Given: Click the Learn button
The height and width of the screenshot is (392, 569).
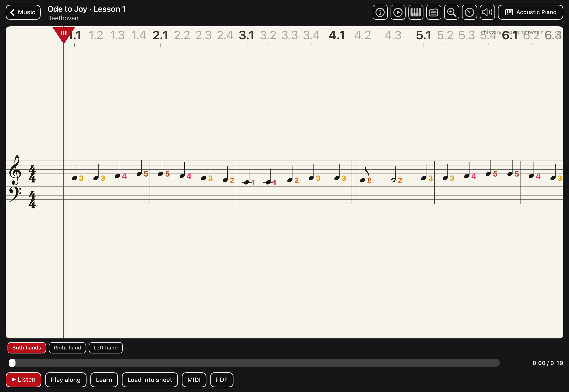Looking at the screenshot, I should click(x=104, y=380).
